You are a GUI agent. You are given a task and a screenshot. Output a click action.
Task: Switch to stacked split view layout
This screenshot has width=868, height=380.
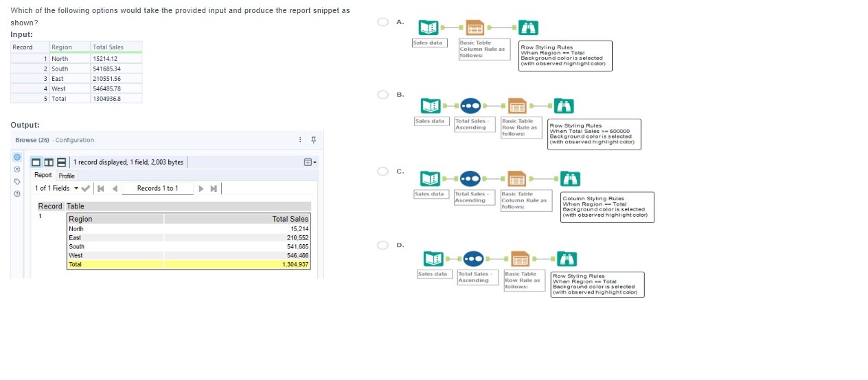[x=61, y=163]
